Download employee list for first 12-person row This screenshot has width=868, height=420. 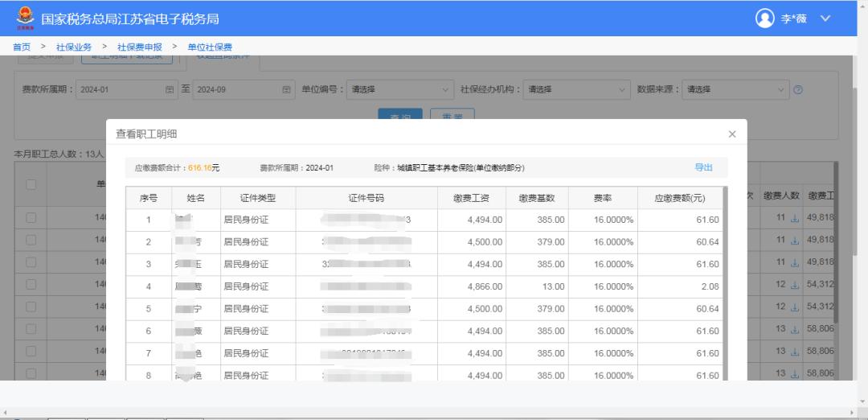tap(795, 284)
